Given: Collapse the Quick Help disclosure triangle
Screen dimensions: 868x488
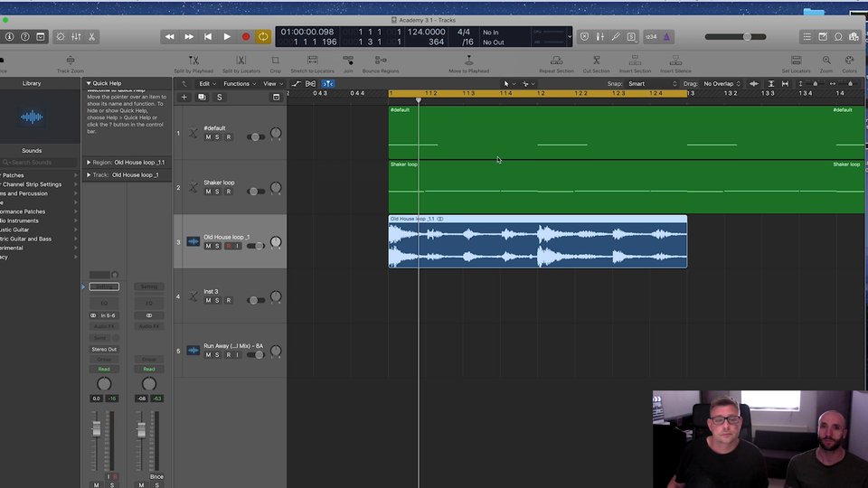Looking at the screenshot, I should (x=89, y=83).
